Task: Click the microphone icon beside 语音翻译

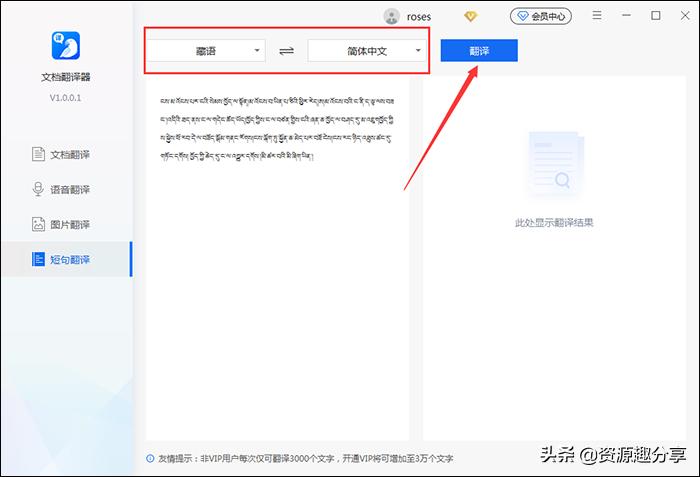Action: 38,189
